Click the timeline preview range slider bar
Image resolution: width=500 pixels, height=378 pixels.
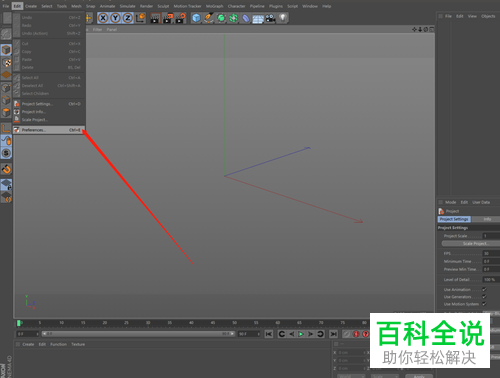click(138, 334)
